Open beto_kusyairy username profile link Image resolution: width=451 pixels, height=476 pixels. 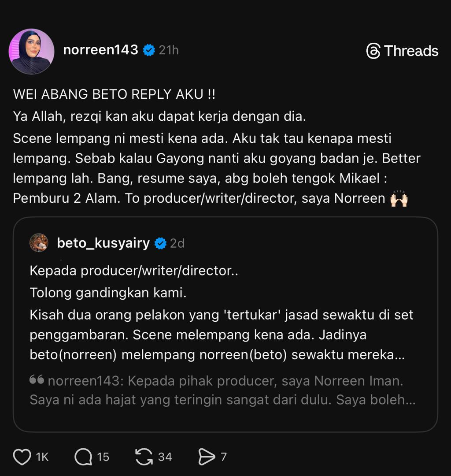point(104,243)
